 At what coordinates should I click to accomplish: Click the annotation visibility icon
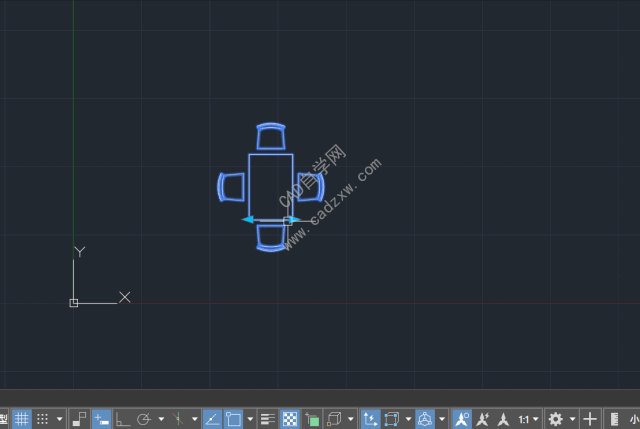462,419
